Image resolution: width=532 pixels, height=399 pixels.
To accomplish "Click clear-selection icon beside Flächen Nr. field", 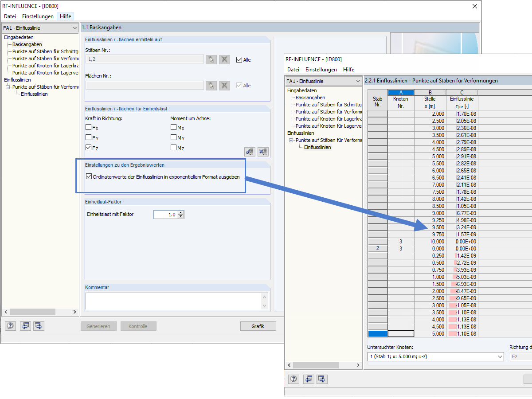I will click(x=225, y=85).
